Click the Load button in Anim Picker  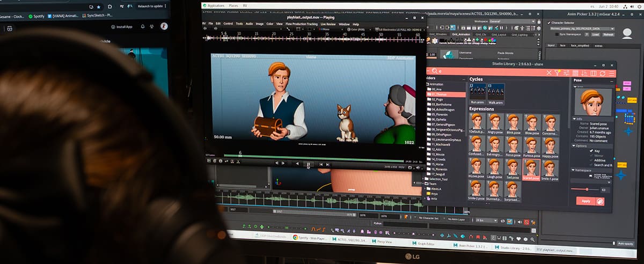click(x=595, y=35)
